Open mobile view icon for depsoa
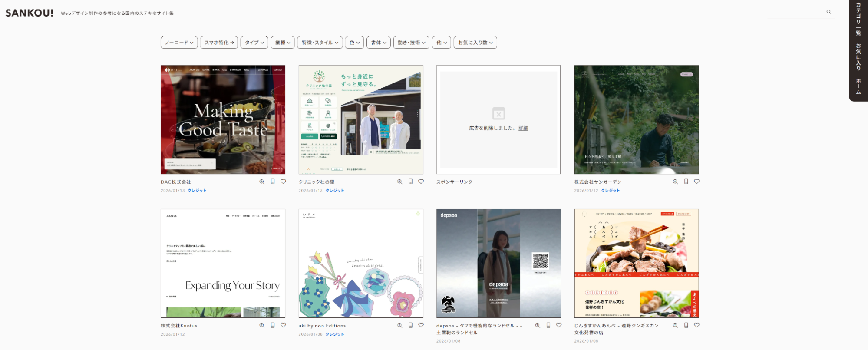The width and height of the screenshot is (868, 350). (548, 325)
